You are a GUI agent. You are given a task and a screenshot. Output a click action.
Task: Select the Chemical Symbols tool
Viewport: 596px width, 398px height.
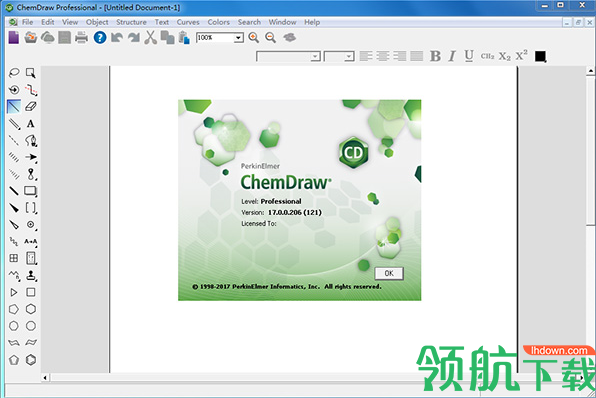[x=31, y=225]
